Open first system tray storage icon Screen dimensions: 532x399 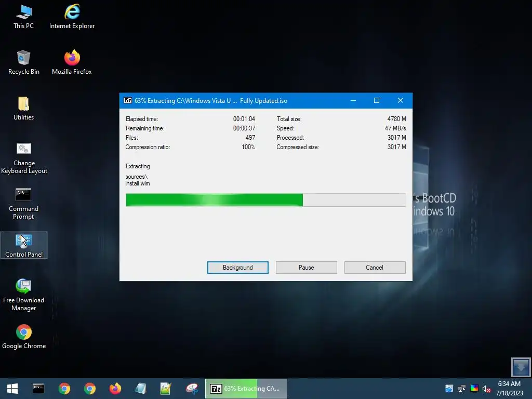point(449,389)
